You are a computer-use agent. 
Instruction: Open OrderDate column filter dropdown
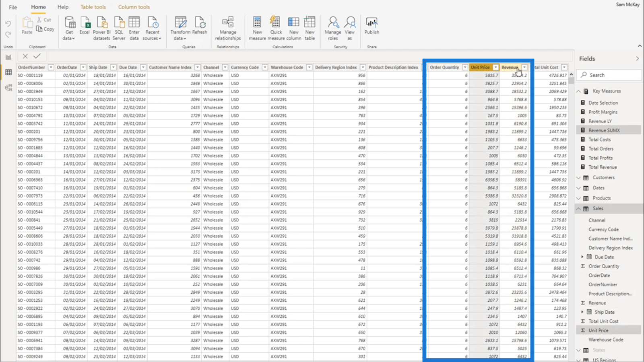83,67
